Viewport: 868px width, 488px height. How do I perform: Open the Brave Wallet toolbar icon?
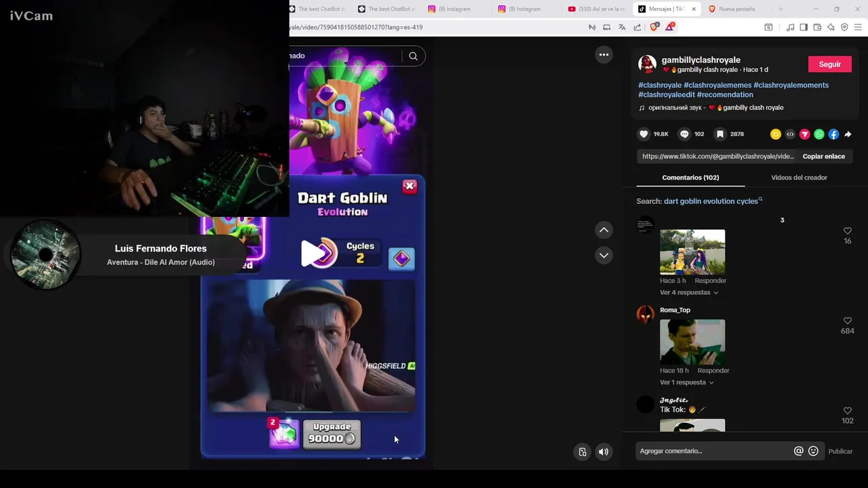pos(817,27)
